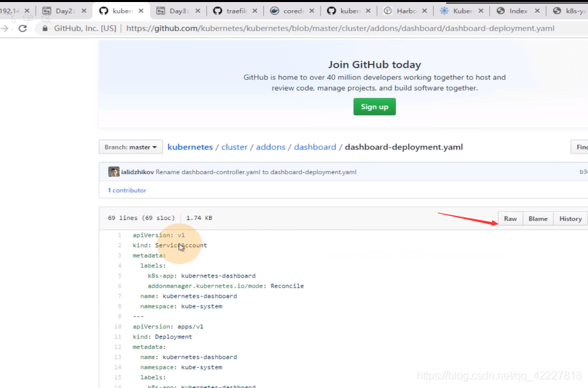Click 'addonmanager.kubernetes.io/mode: Reconcile' line
Image resolution: width=588 pixels, height=388 pixels.
(x=226, y=286)
